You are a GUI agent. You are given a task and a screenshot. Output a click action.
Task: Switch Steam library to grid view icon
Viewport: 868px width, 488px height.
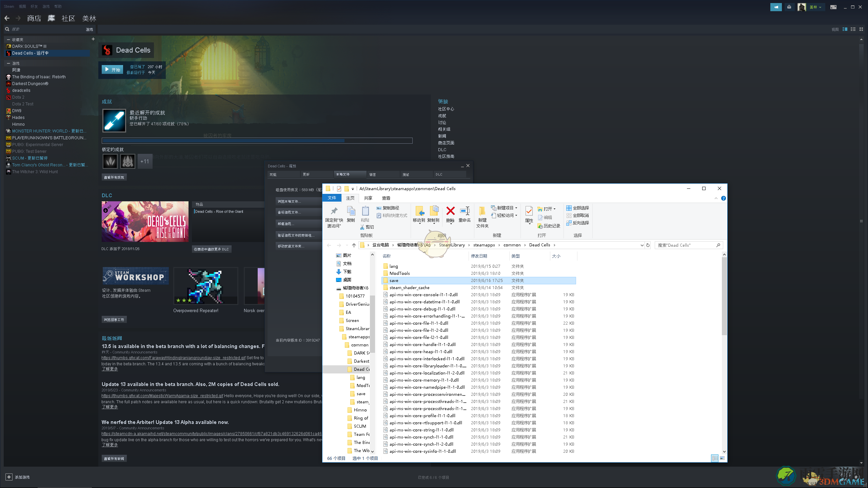[861, 29]
